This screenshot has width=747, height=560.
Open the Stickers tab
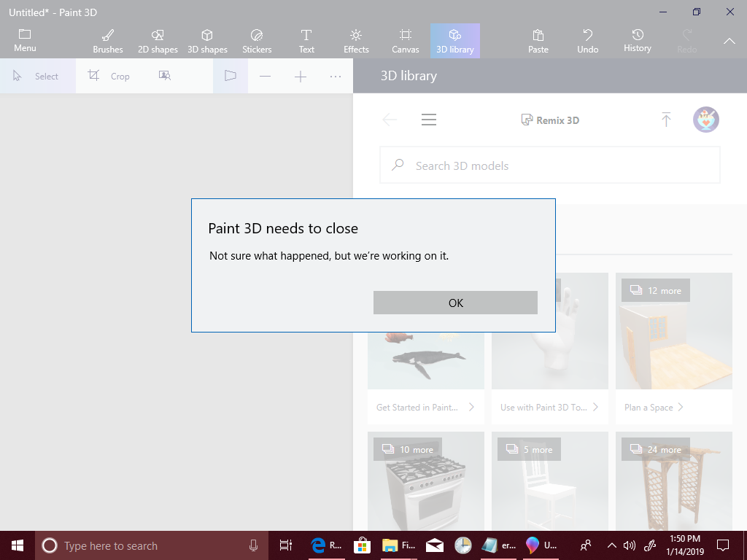click(x=257, y=41)
